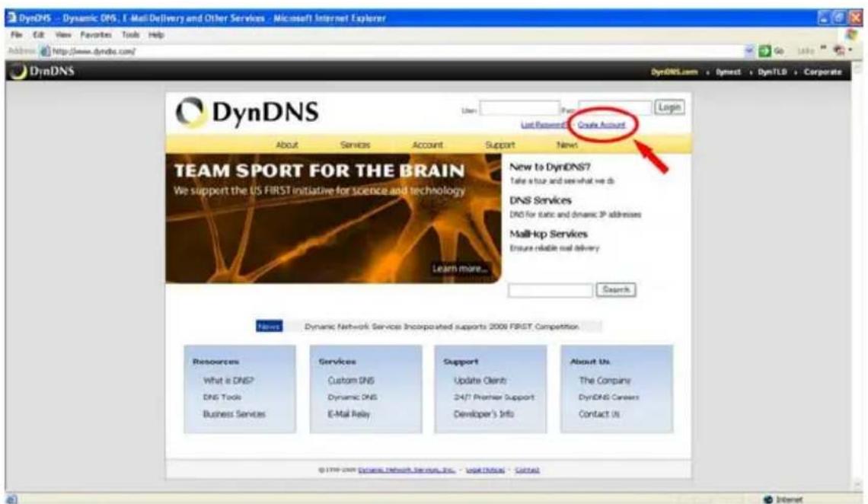Click the Legal Notices footer link
This screenshot has width=868, height=504.
tap(485, 470)
